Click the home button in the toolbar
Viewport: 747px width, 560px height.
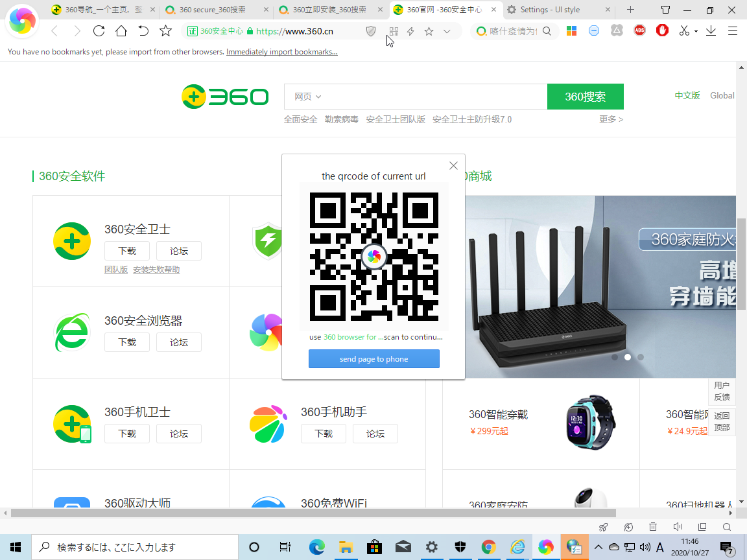click(x=121, y=31)
